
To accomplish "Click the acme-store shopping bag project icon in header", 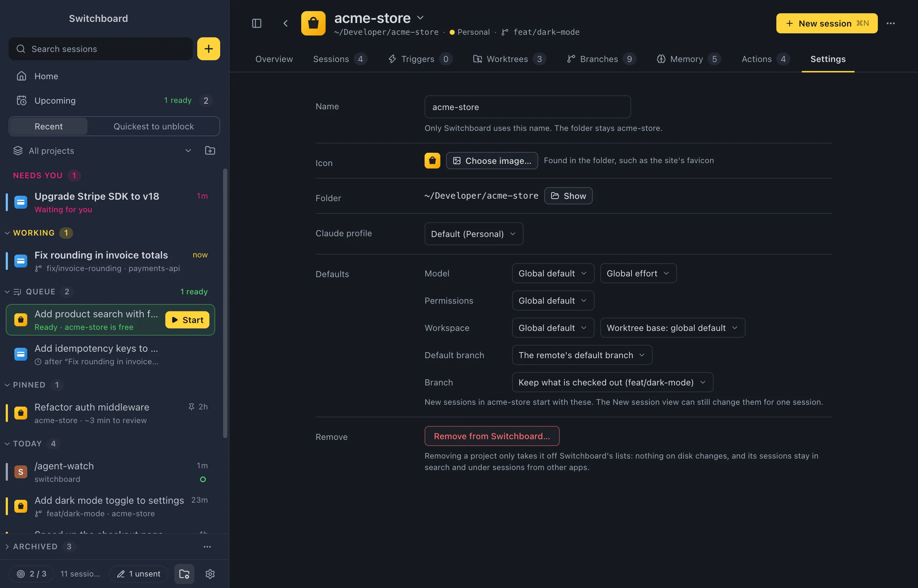I will 313,23.
